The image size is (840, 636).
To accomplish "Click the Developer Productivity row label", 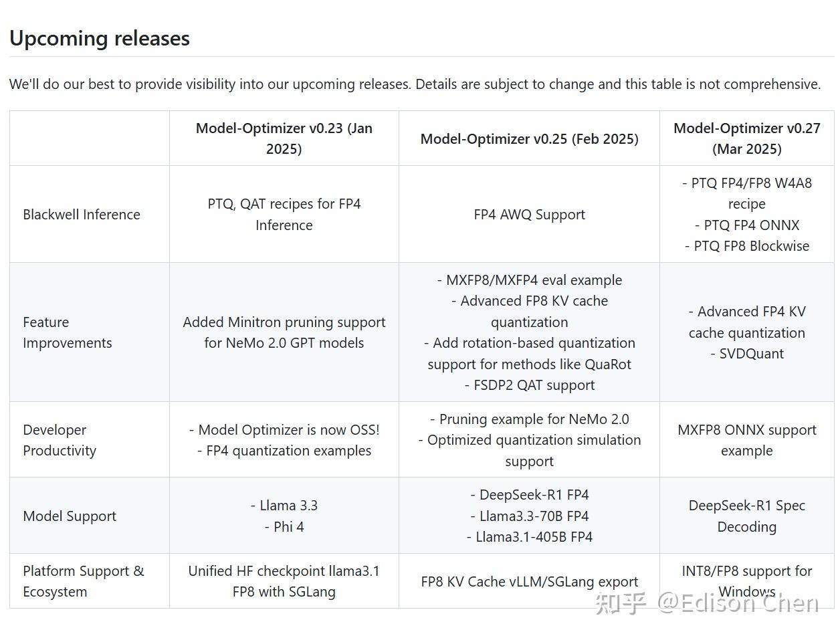I will click(60, 440).
